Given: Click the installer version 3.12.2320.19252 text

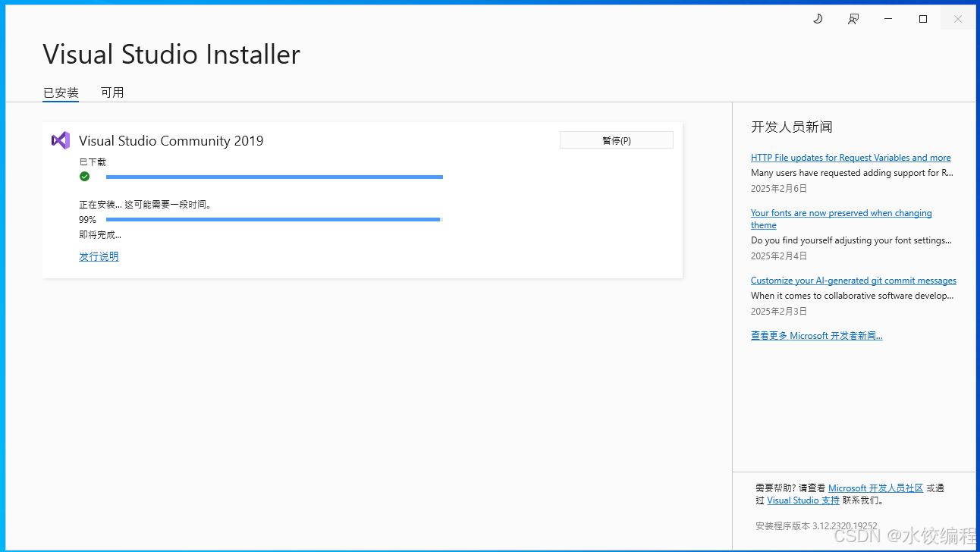Looking at the screenshot, I should coord(816,525).
